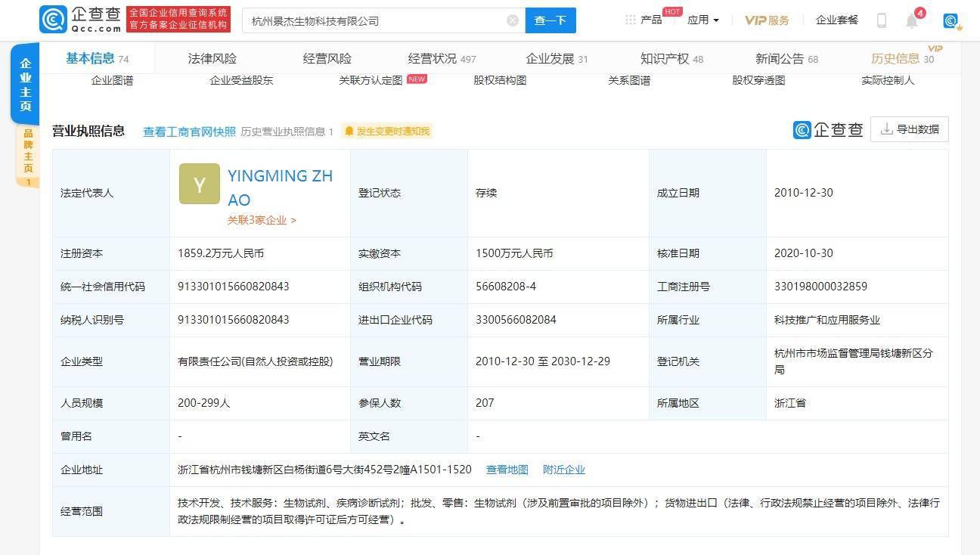980x555 pixels.
Task: Click the 人员规模 value 200-299人
Action: pyautogui.click(x=203, y=403)
